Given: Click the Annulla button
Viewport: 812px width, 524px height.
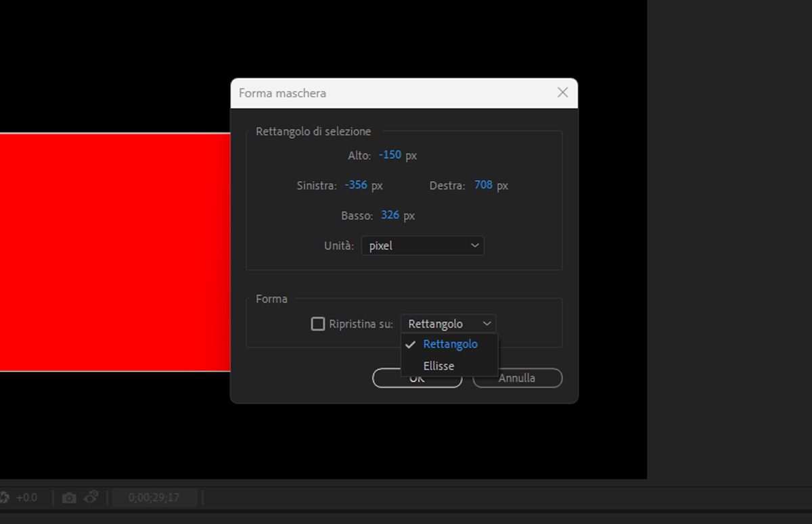Looking at the screenshot, I should pos(517,378).
